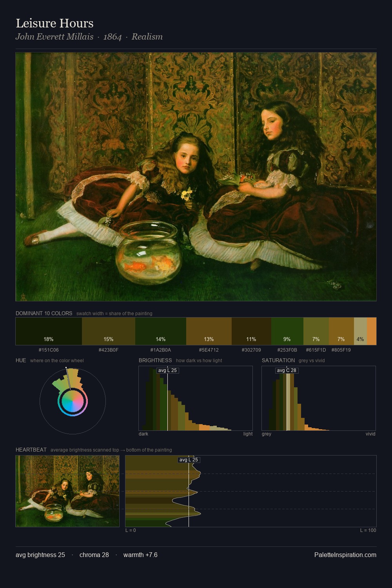Click the HUE section heading
The height and width of the screenshot is (588, 392).
[x=21, y=360]
